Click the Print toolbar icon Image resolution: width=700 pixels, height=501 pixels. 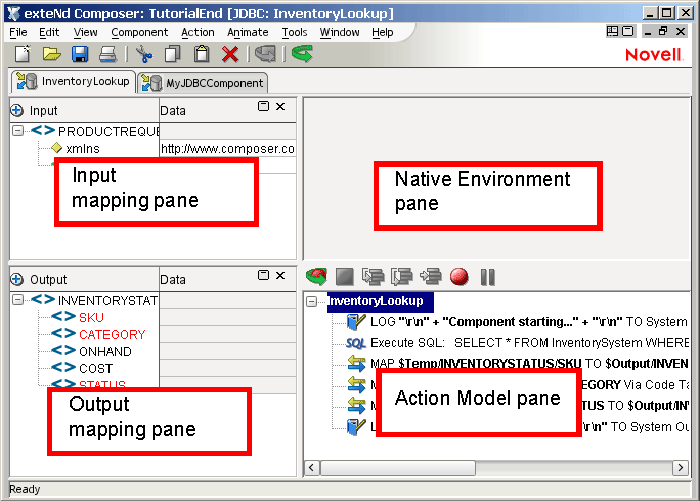(x=108, y=54)
